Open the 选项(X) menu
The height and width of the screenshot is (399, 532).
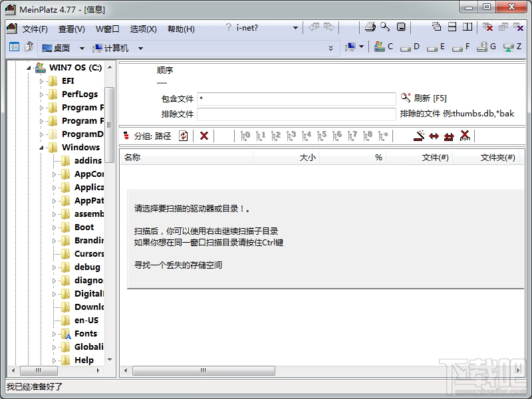tap(143, 29)
